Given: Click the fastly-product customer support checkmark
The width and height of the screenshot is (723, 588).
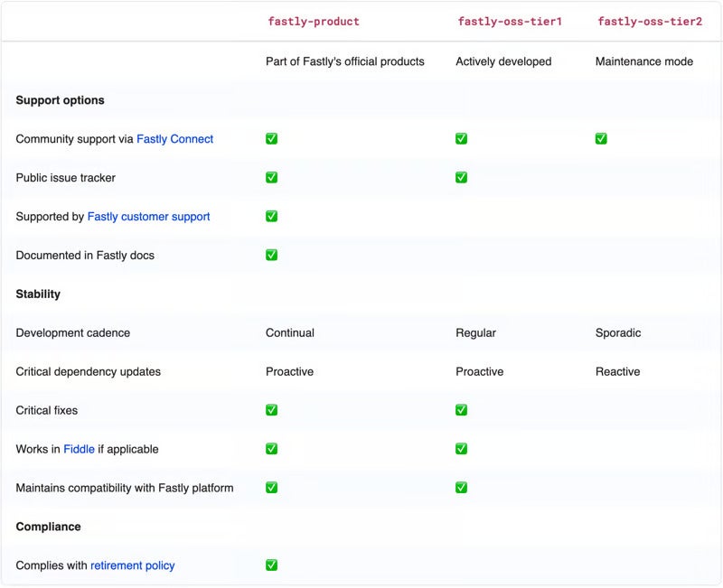Looking at the screenshot, I should 272,216.
